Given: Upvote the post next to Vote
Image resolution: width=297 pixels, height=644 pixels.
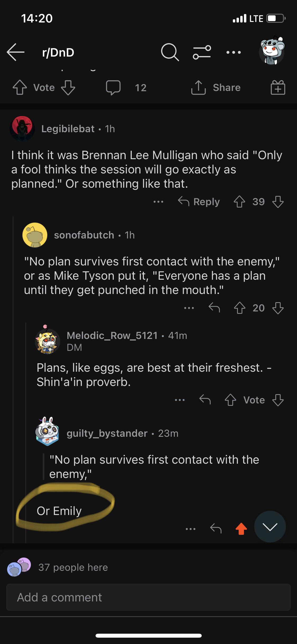Looking at the screenshot, I should [x=20, y=88].
